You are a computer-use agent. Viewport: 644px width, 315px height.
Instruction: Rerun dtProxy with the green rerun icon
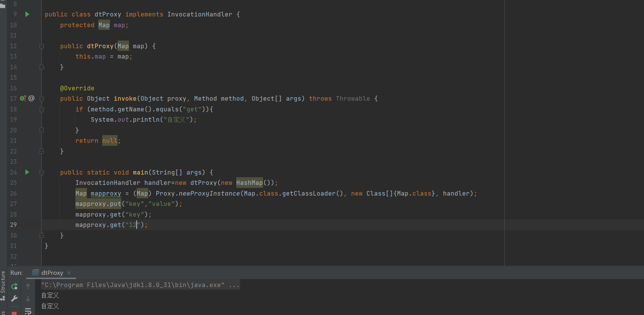click(x=14, y=286)
